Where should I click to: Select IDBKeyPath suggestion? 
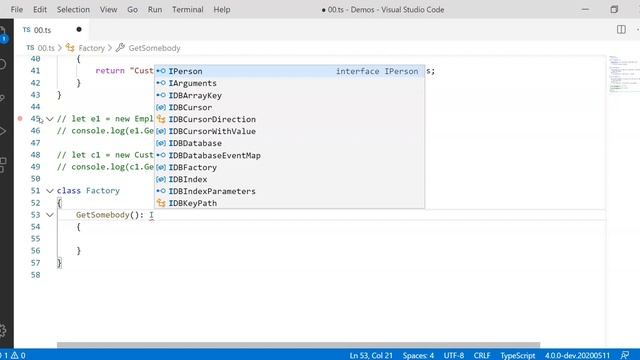tap(289, 203)
